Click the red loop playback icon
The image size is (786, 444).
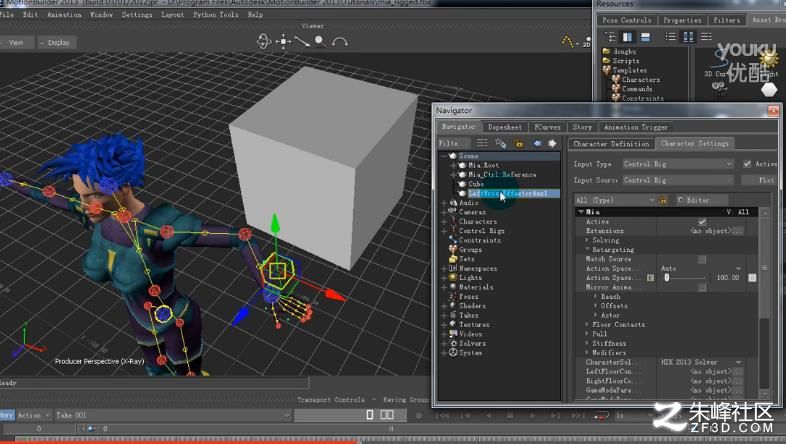pyautogui.click(x=601, y=415)
